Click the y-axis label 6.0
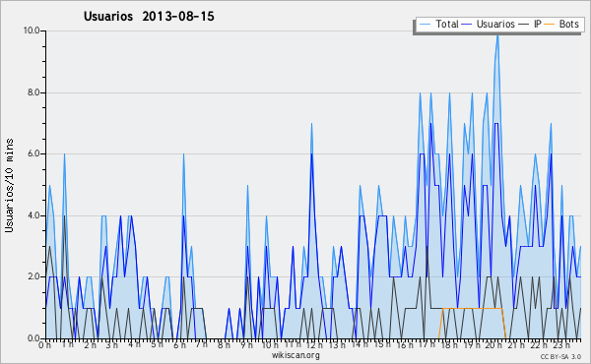The width and height of the screenshot is (591, 364). (33, 153)
